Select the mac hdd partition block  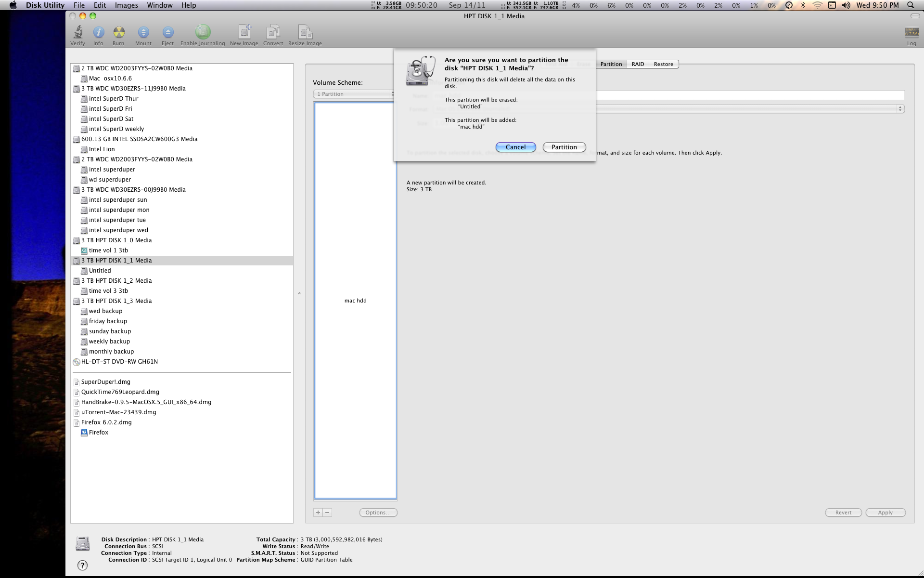tap(355, 301)
